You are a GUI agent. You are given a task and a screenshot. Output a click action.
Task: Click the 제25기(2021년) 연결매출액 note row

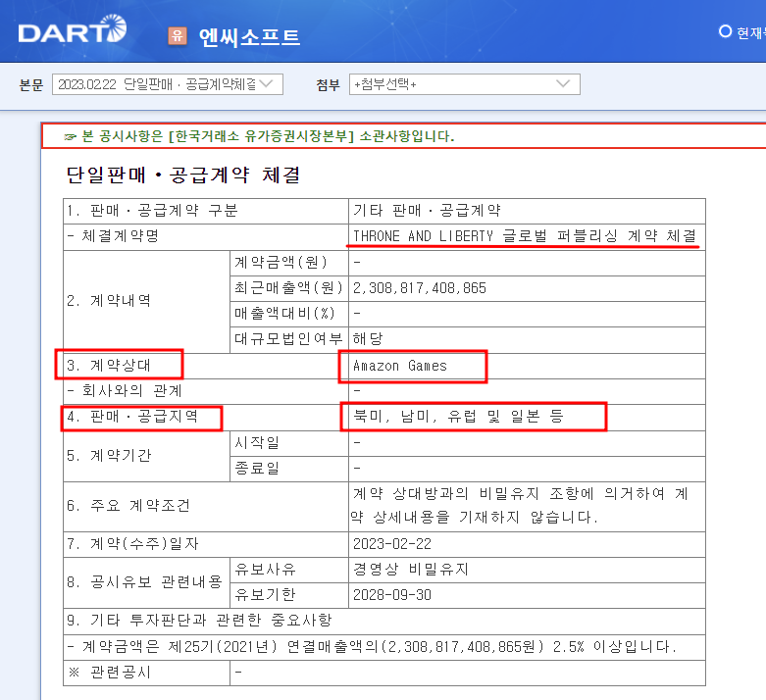coord(384,647)
